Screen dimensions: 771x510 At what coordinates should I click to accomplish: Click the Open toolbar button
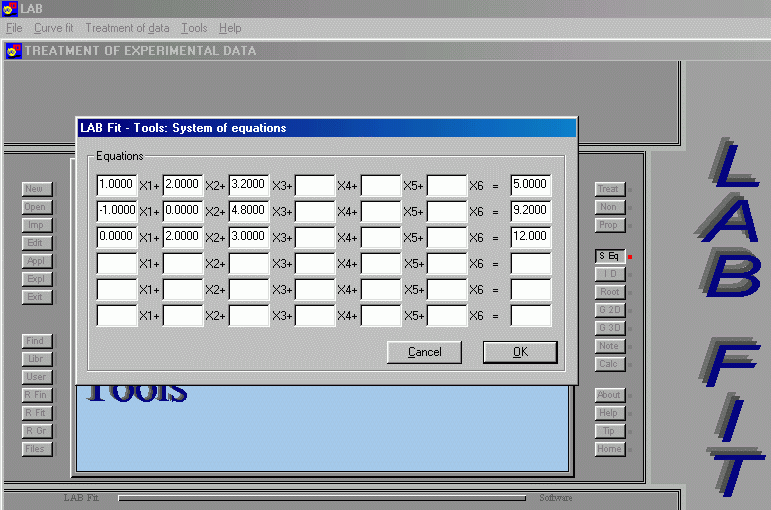[x=36, y=207]
